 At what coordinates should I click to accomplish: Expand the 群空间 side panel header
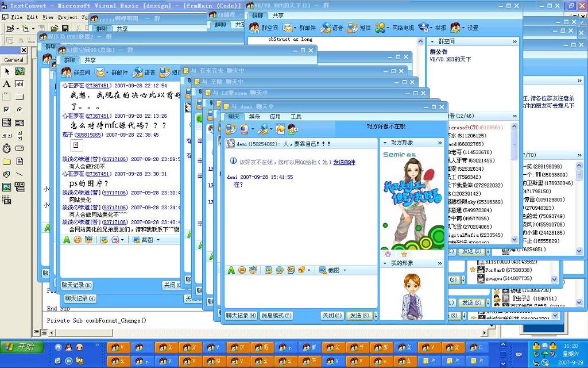click(514, 41)
